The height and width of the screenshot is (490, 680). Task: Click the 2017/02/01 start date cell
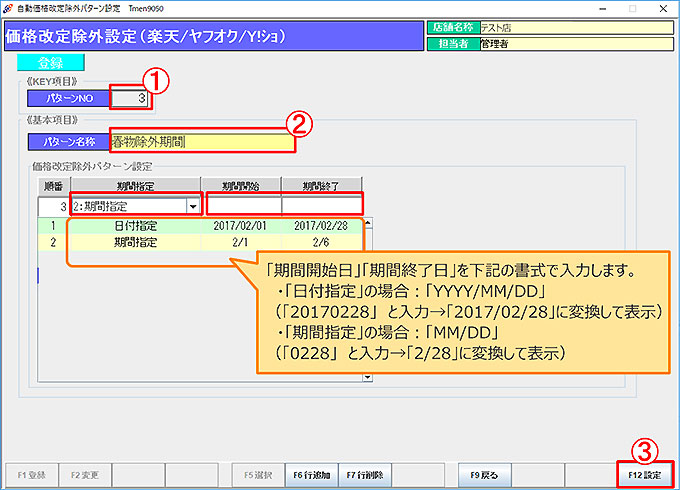click(241, 225)
